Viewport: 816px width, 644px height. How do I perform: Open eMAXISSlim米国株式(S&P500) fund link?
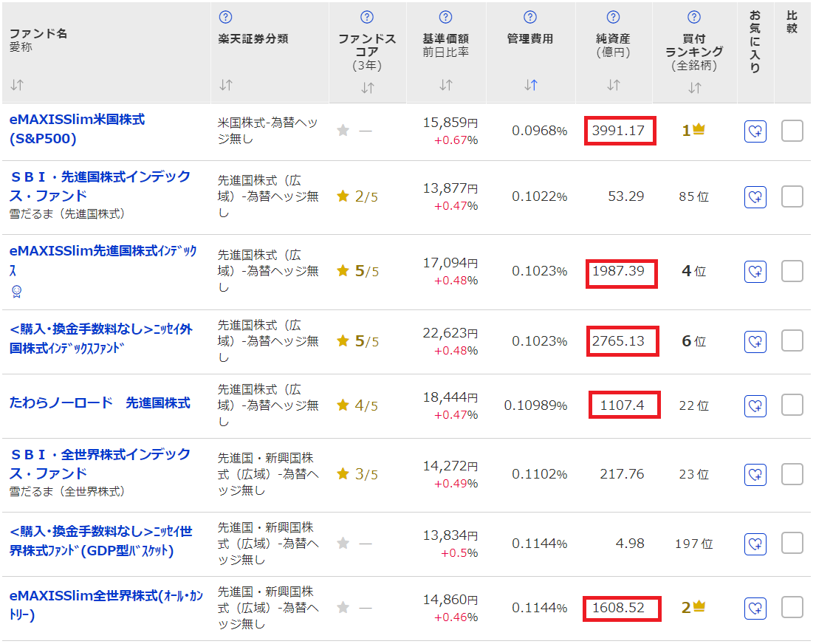point(77,129)
